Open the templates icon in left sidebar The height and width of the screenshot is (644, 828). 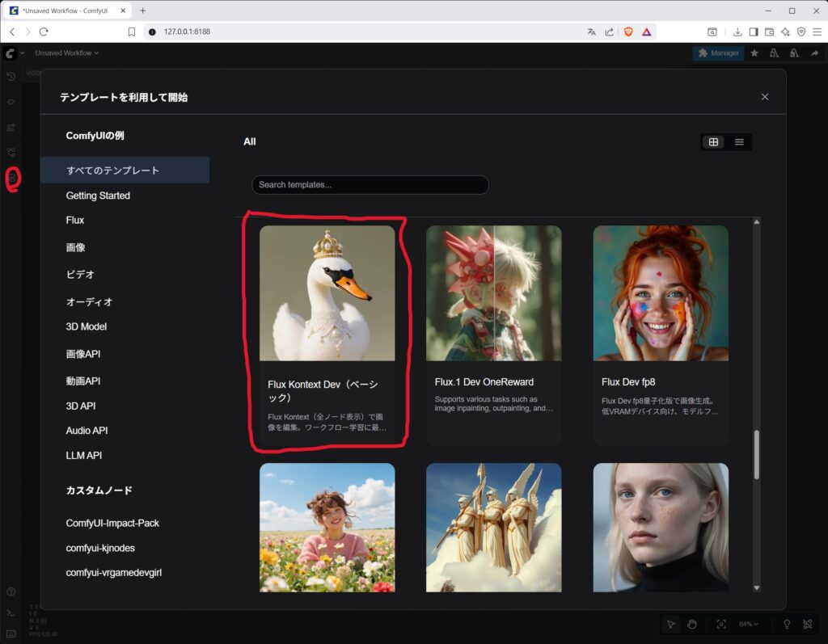pyautogui.click(x=11, y=179)
